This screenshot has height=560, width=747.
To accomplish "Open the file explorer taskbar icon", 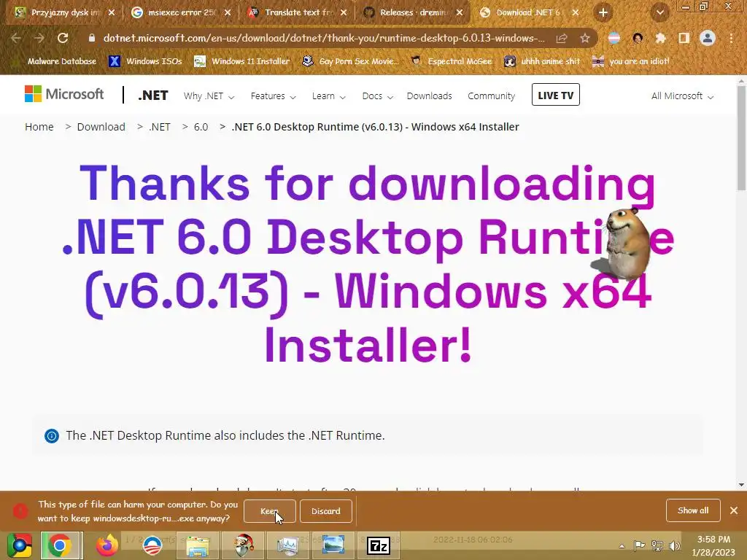I will [x=197, y=545].
